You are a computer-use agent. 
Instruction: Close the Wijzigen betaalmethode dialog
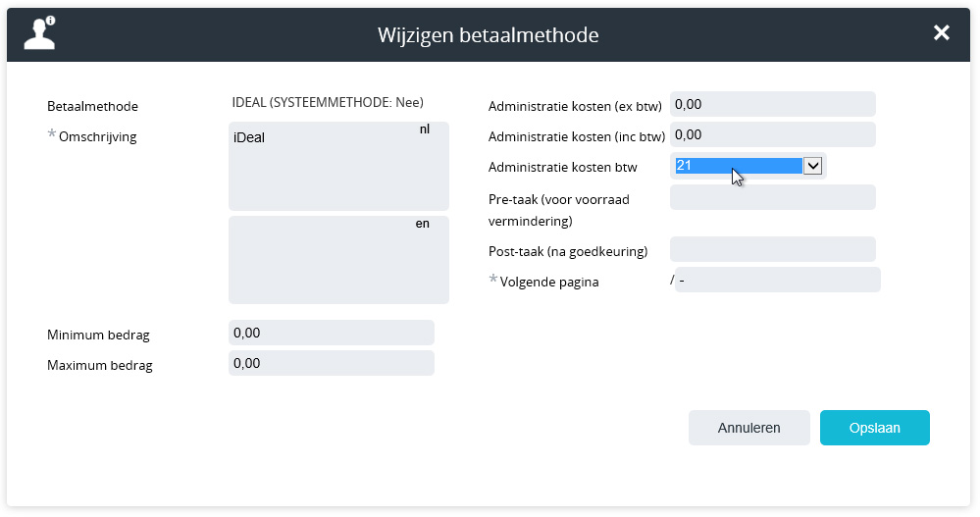click(x=941, y=32)
